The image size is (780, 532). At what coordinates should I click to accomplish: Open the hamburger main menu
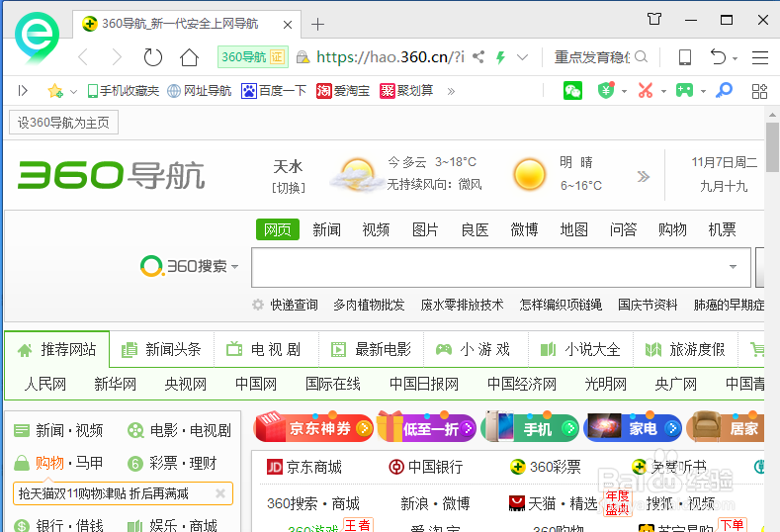click(760, 57)
